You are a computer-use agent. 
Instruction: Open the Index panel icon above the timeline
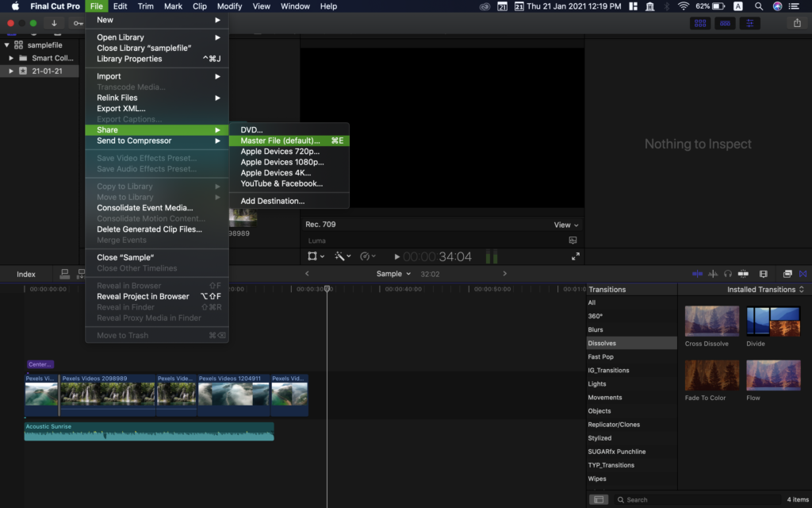pyautogui.click(x=25, y=274)
